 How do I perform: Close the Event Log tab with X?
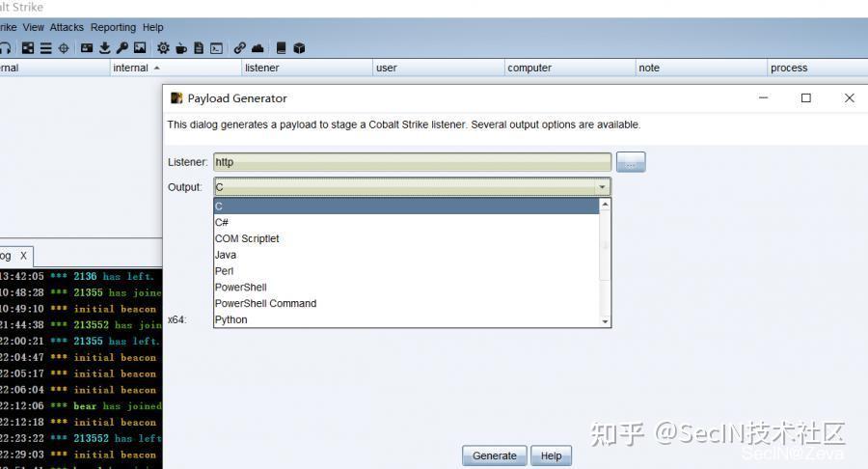click(23, 256)
